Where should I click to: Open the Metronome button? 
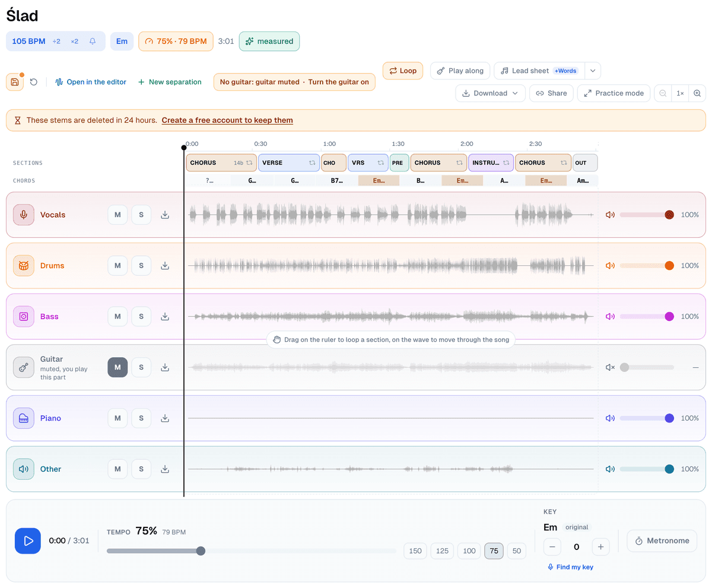pyautogui.click(x=662, y=541)
